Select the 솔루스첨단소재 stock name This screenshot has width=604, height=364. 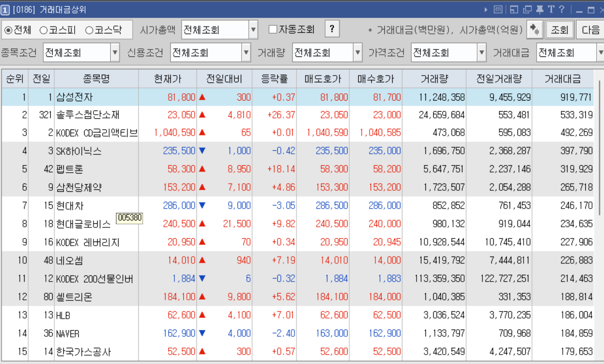coord(87,115)
